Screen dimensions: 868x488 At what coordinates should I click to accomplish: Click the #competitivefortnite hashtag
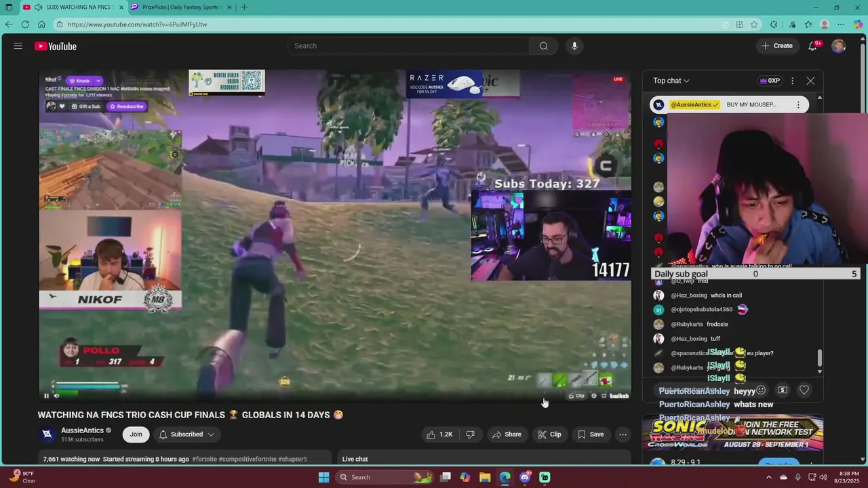coord(248,459)
